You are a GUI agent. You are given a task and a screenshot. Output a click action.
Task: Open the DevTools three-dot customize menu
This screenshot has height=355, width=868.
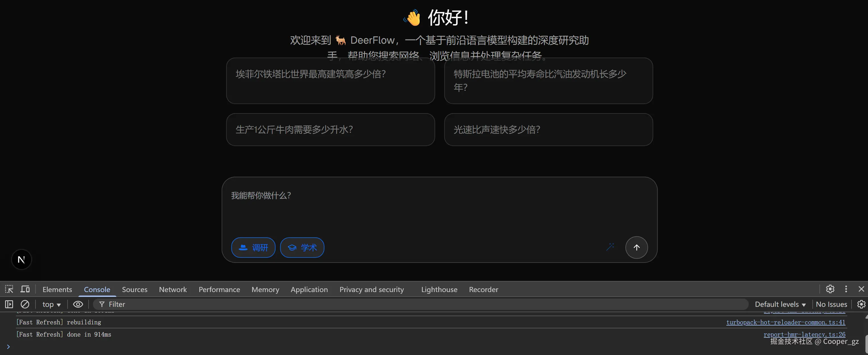846,289
